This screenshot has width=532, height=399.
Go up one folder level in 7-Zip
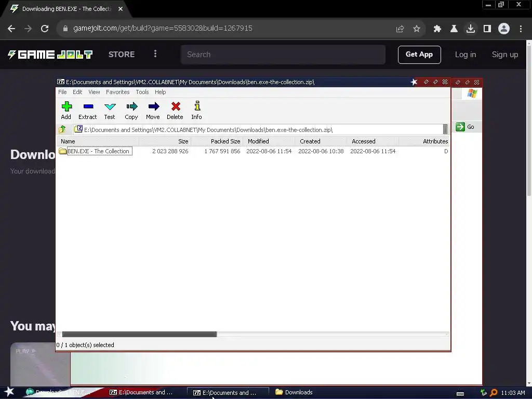pos(62,129)
